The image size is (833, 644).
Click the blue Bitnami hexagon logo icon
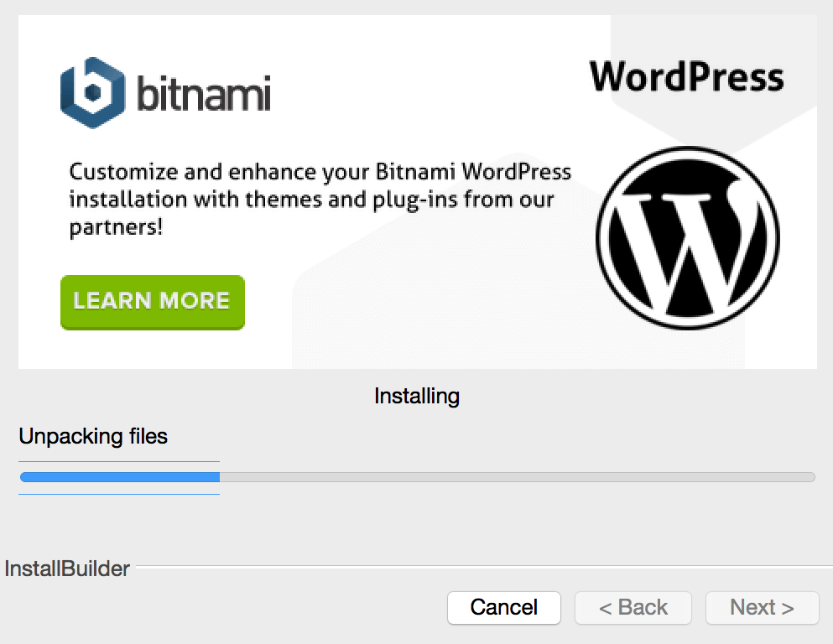(x=92, y=92)
